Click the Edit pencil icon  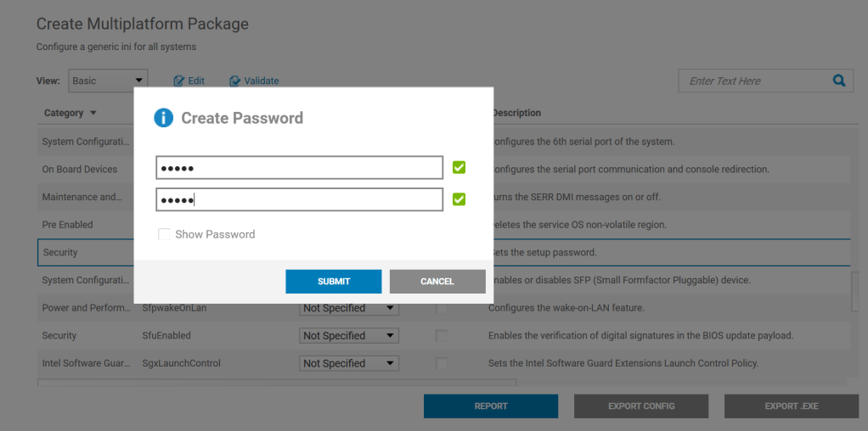click(x=179, y=81)
